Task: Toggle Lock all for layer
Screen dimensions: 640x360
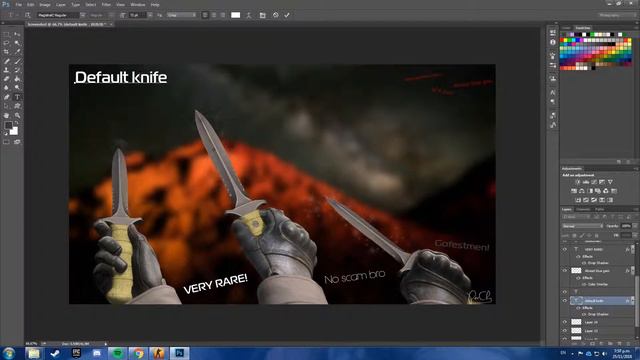Action: 597,236
